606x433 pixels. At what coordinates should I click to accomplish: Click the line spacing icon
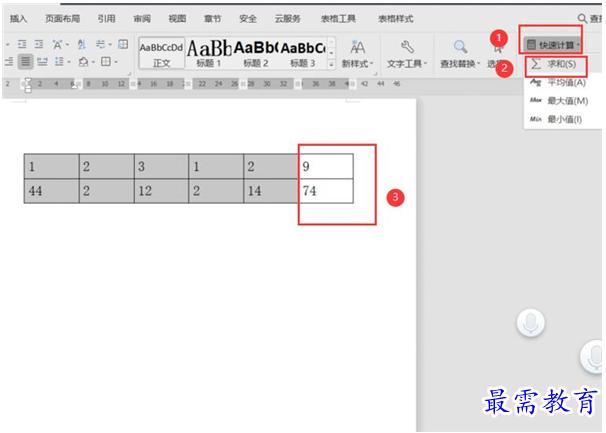pyautogui.click(x=59, y=61)
